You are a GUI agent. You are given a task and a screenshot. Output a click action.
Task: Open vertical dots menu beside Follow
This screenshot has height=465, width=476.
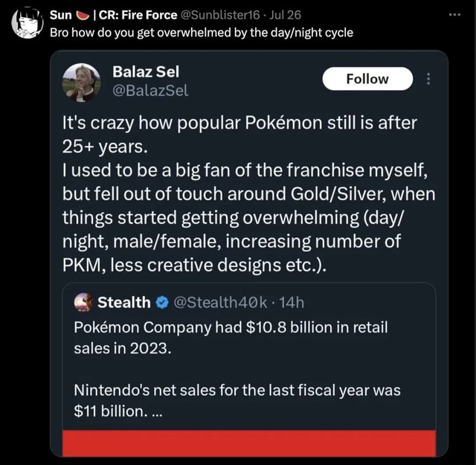coord(428,79)
